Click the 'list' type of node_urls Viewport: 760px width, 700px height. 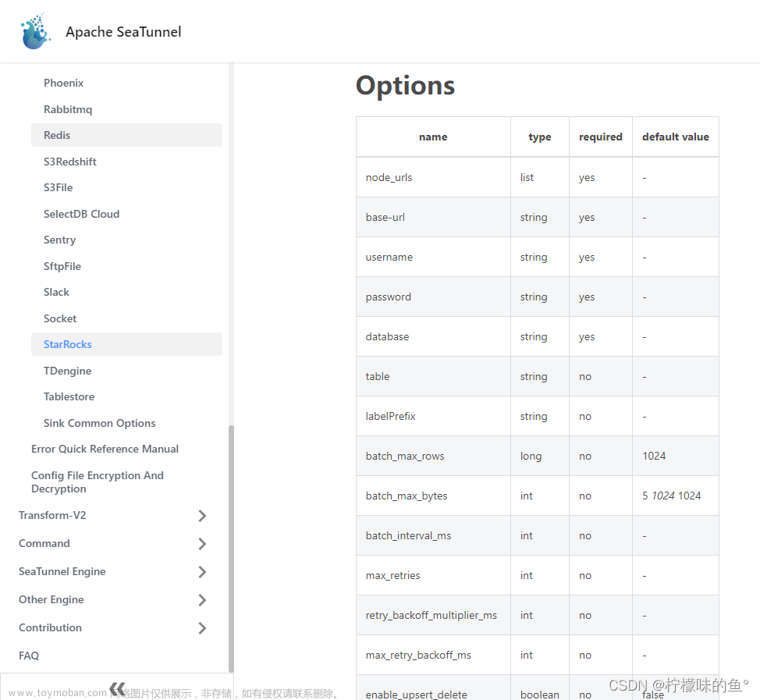(x=527, y=177)
